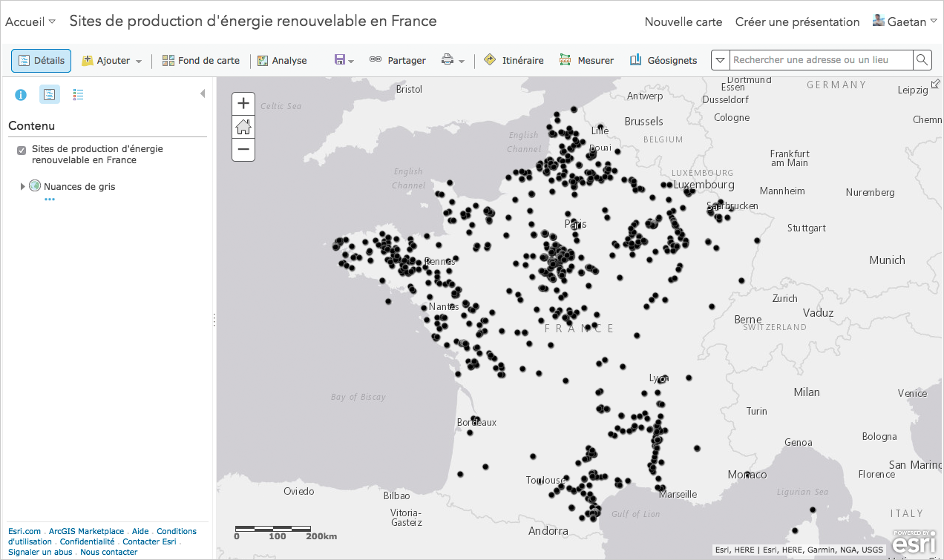This screenshot has height=560, width=944.
Task: Uncheck the Sites de production layer
Action: [x=22, y=151]
